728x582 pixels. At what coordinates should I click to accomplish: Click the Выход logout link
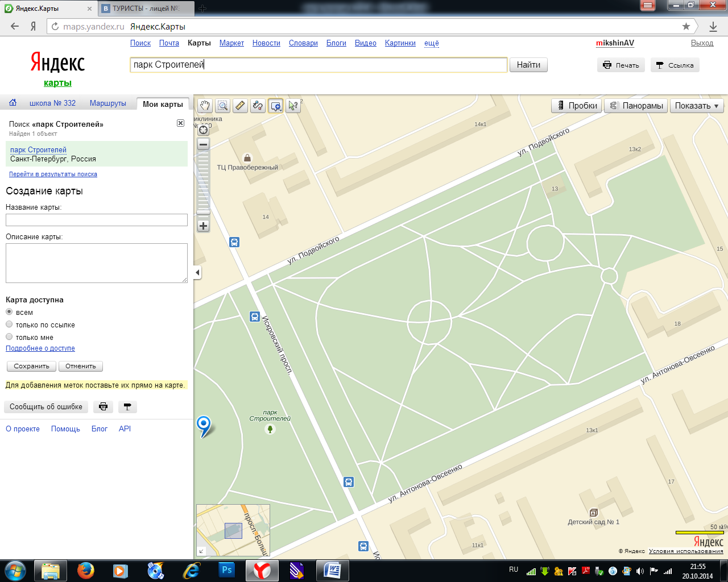[x=702, y=43]
